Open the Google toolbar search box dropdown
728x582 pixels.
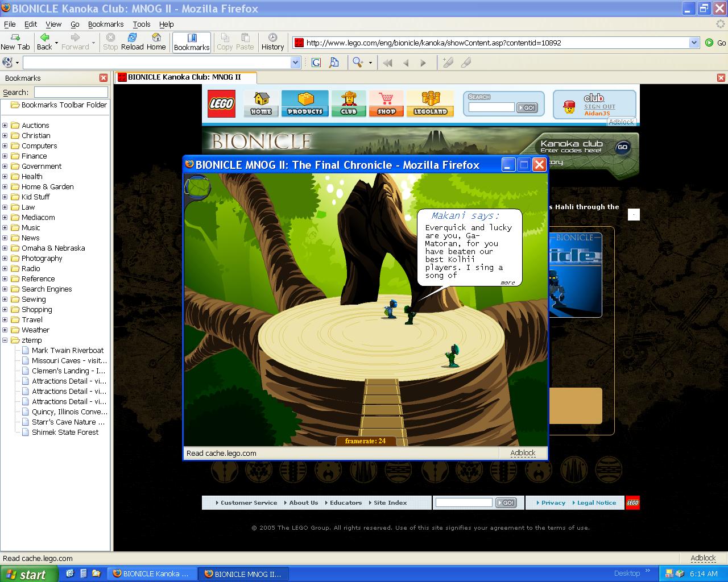click(295, 63)
